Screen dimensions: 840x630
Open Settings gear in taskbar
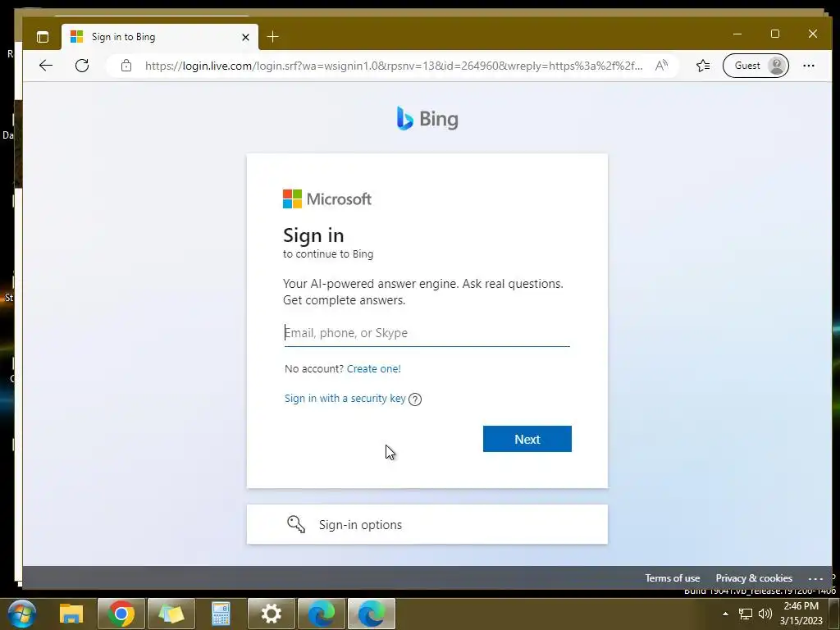271,614
